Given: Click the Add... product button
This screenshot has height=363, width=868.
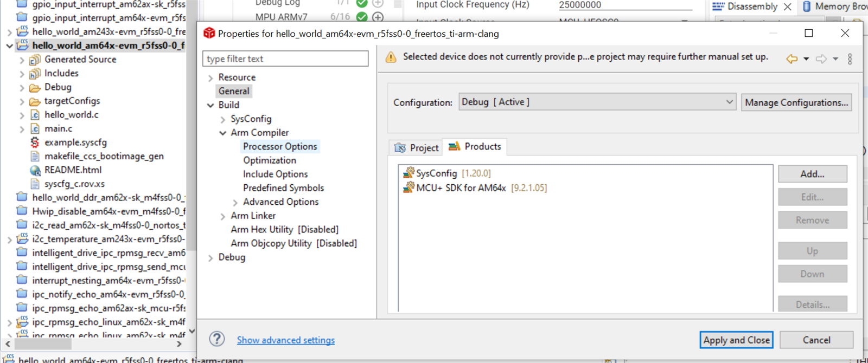Looking at the screenshot, I should 812,174.
